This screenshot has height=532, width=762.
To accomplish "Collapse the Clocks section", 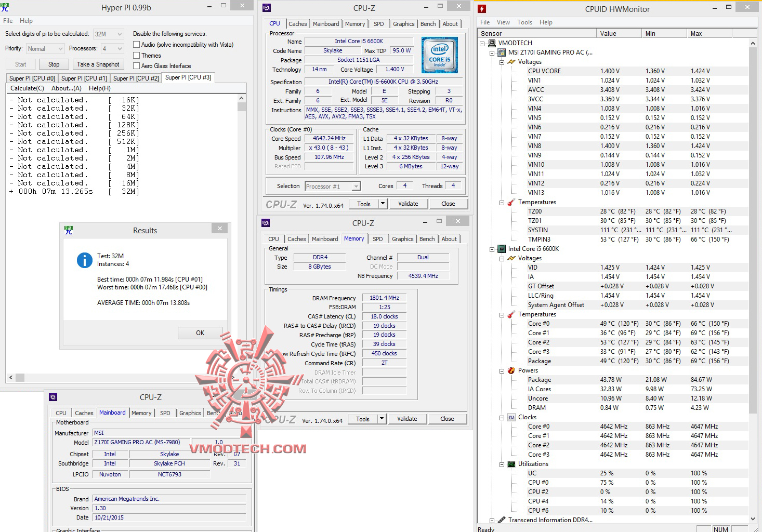I will coord(502,417).
